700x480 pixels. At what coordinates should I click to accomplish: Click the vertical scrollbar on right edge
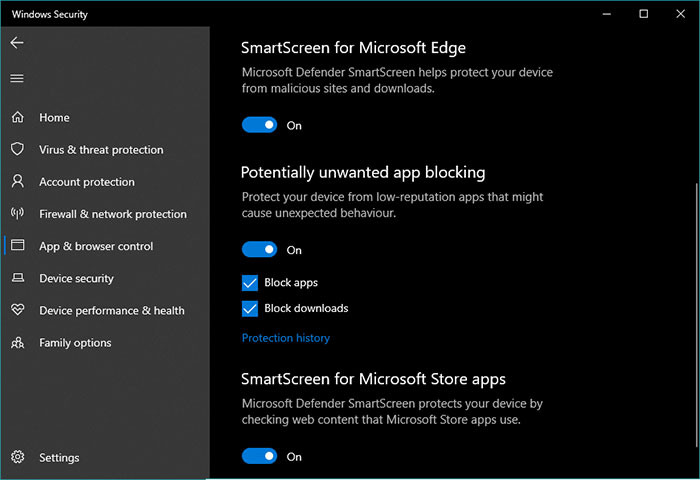[697, 315]
